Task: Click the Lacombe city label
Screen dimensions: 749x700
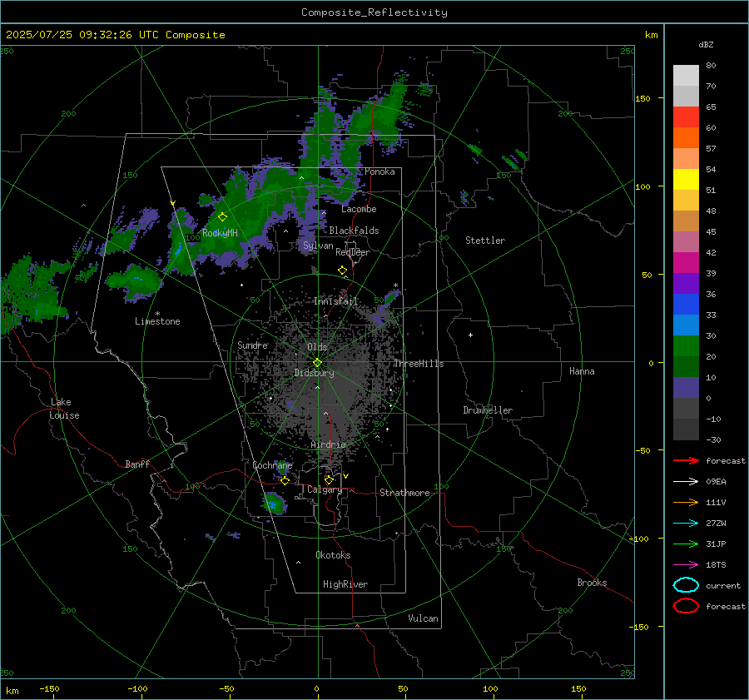Action: click(x=359, y=209)
